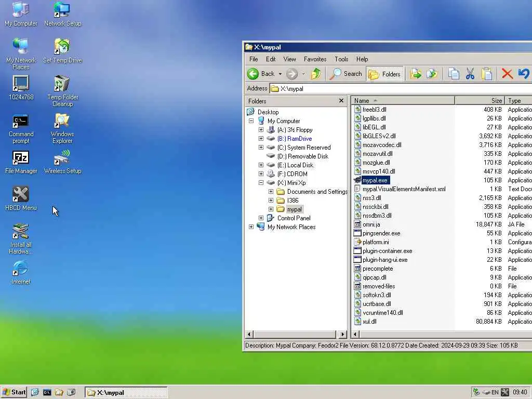
Task: Select Install all Hardware desktop shortcut
Action: coord(21,239)
